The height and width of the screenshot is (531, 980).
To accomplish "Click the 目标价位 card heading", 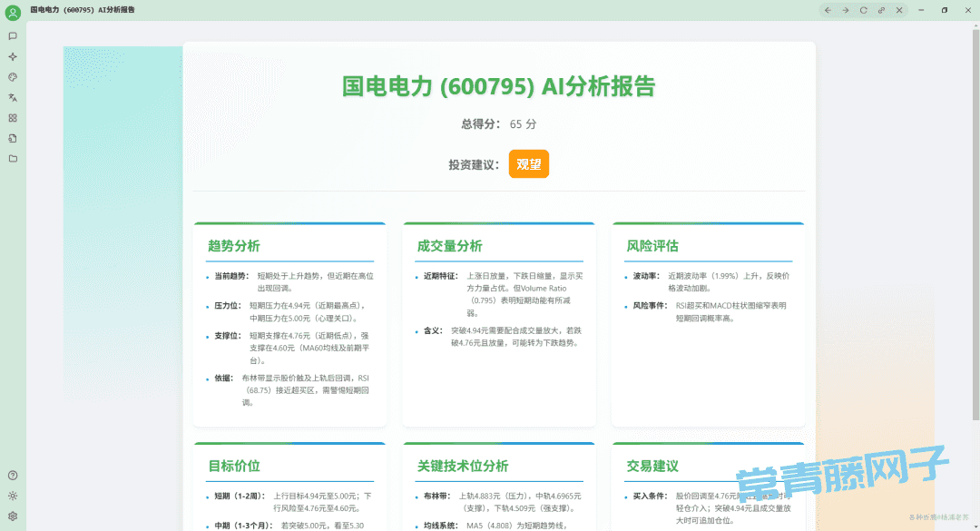I will (234, 466).
